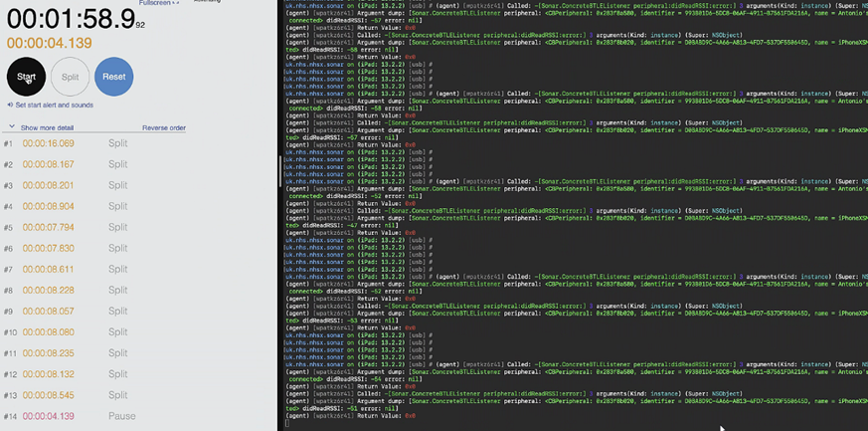The width and height of the screenshot is (868, 431).
Task: Click the speaker icon by alert settings
Action: 11,105
